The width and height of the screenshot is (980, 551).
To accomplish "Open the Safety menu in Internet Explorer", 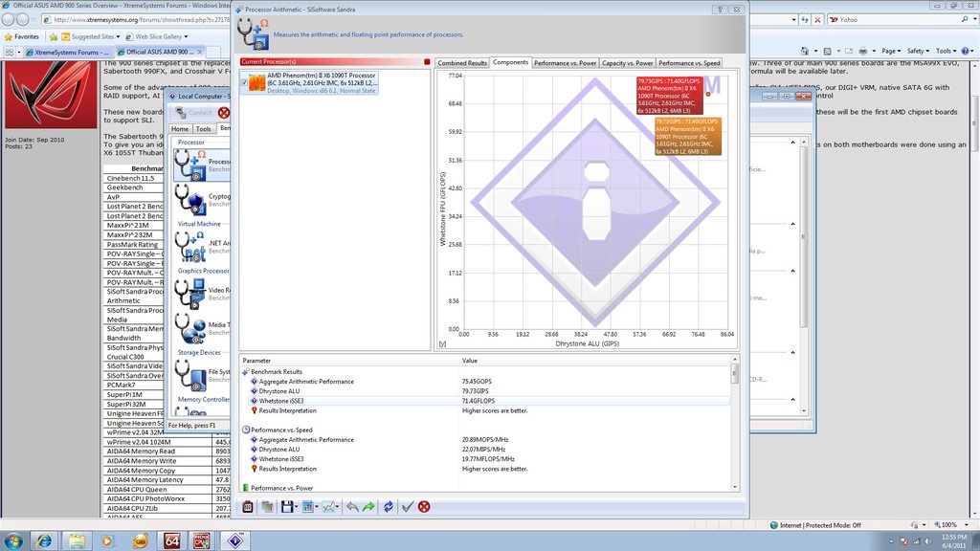I will pyautogui.click(x=918, y=51).
